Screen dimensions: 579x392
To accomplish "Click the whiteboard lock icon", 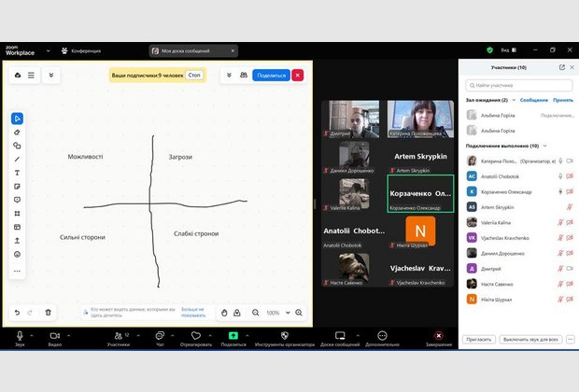I will pos(237,313).
